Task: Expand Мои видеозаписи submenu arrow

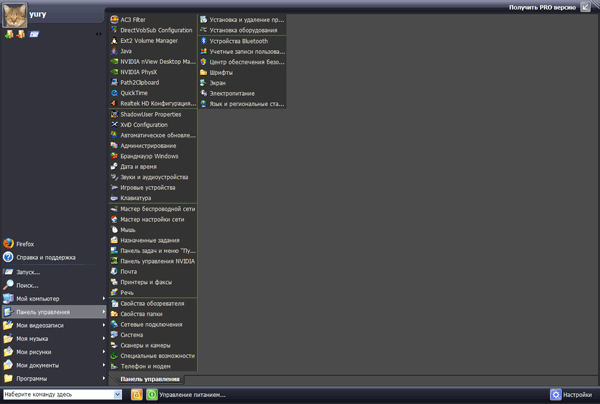Action: point(104,325)
